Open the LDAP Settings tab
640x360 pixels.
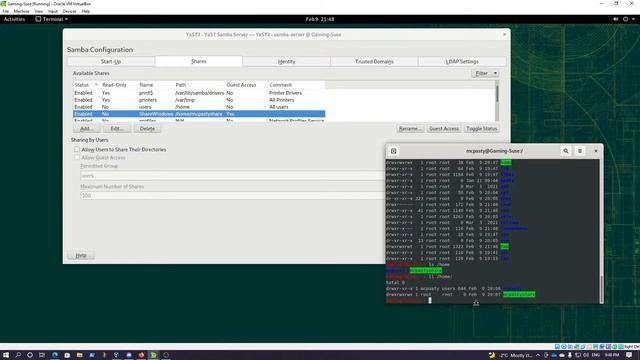click(462, 62)
